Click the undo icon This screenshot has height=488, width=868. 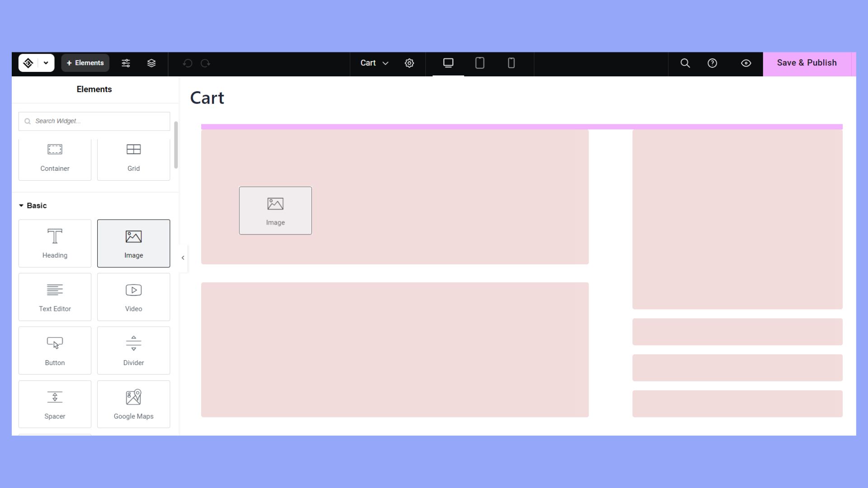[188, 63]
